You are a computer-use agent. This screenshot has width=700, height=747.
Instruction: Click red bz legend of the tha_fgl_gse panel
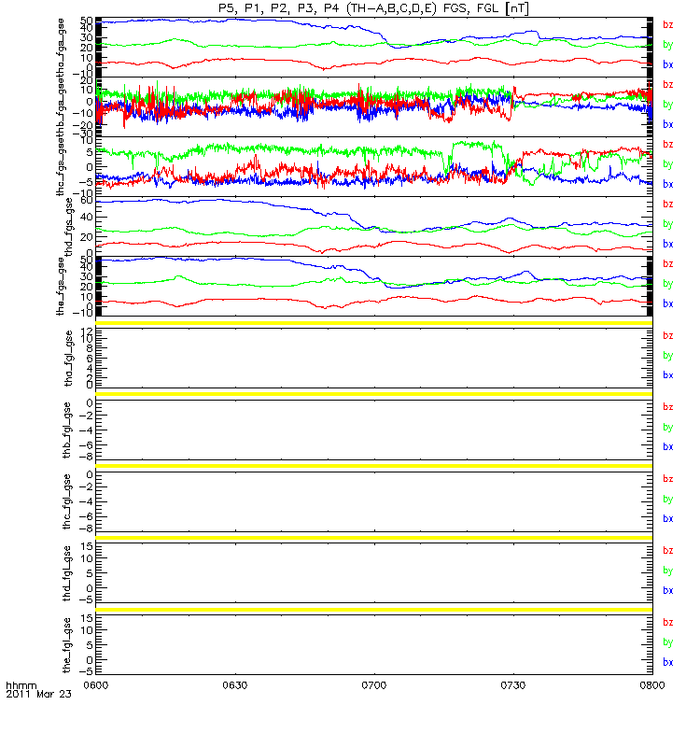[x=668, y=336]
